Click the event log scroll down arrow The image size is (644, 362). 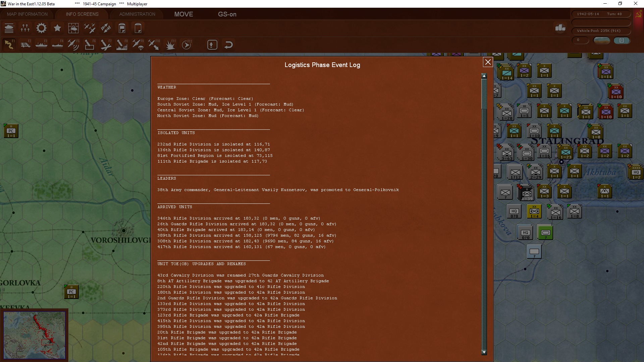484,352
